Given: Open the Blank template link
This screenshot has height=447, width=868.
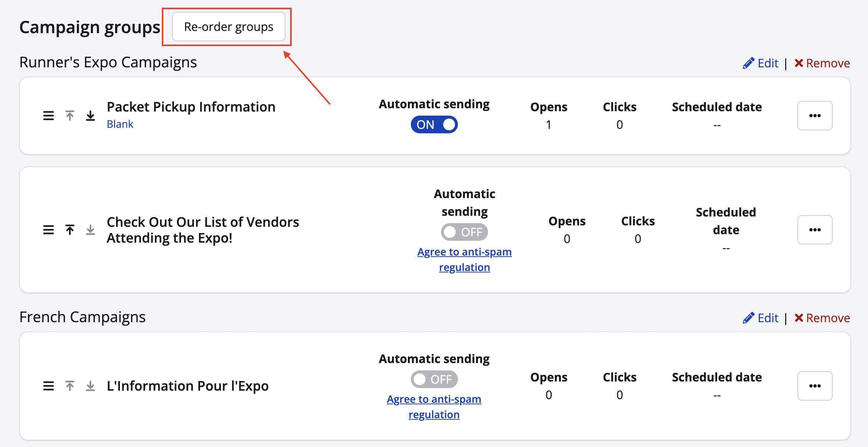Looking at the screenshot, I should click(x=120, y=124).
